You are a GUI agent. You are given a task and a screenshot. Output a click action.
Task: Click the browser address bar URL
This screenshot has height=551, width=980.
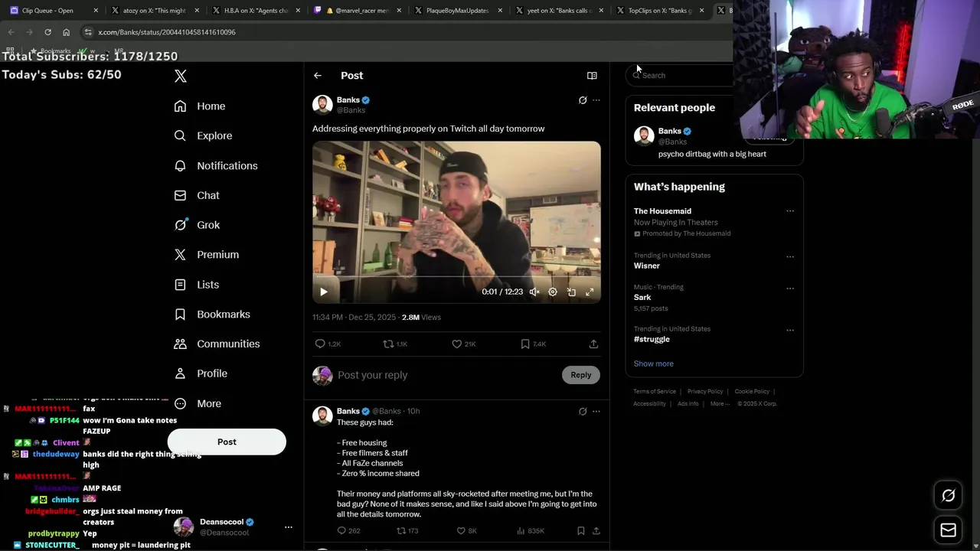click(167, 32)
